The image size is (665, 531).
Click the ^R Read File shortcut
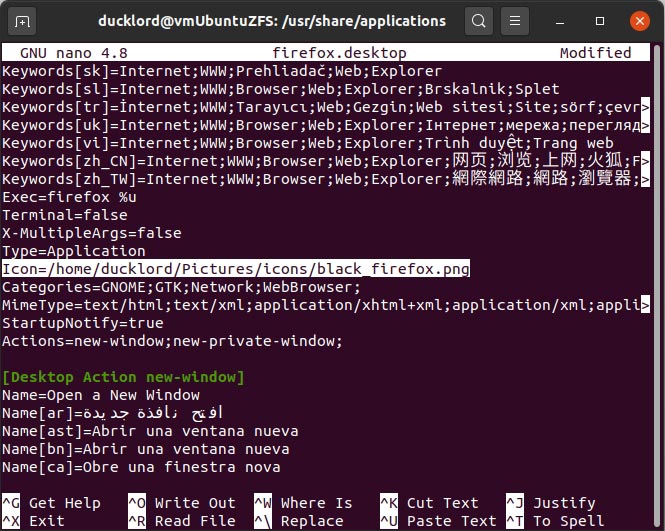click(182, 521)
